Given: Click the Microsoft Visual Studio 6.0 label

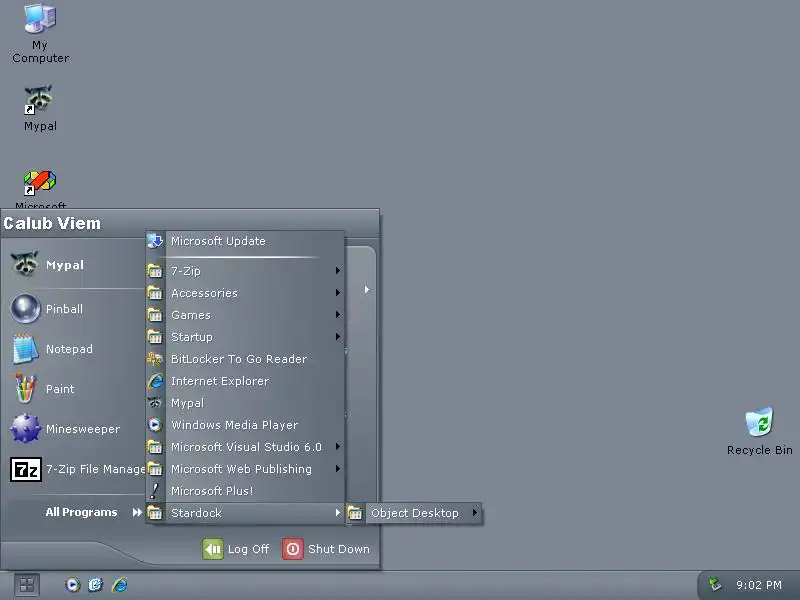Looking at the screenshot, I should [246, 447].
